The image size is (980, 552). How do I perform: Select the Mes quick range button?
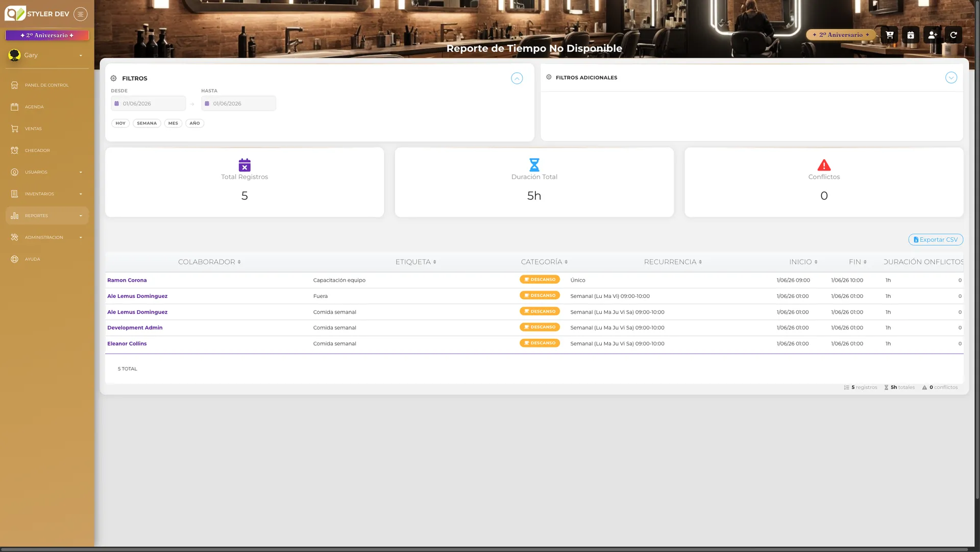pyautogui.click(x=173, y=123)
